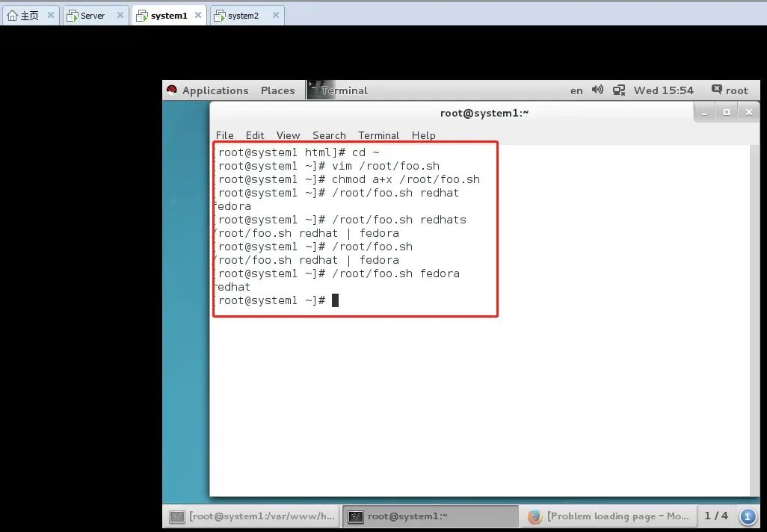Open the terminal View menu

point(288,135)
